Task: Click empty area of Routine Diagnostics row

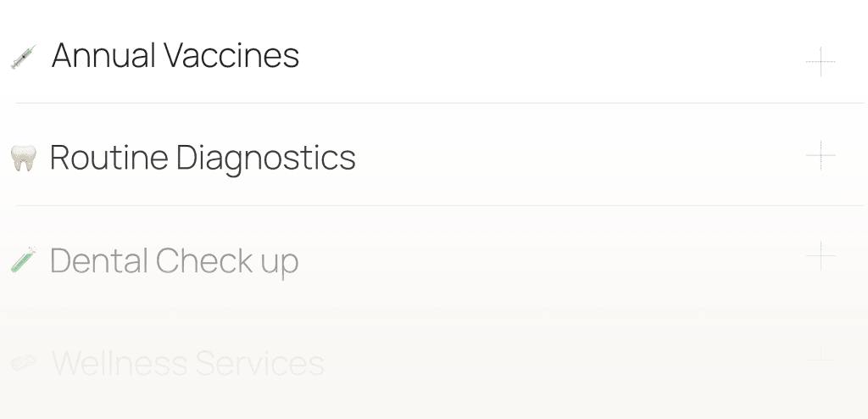Action: pyautogui.click(x=576, y=158)
